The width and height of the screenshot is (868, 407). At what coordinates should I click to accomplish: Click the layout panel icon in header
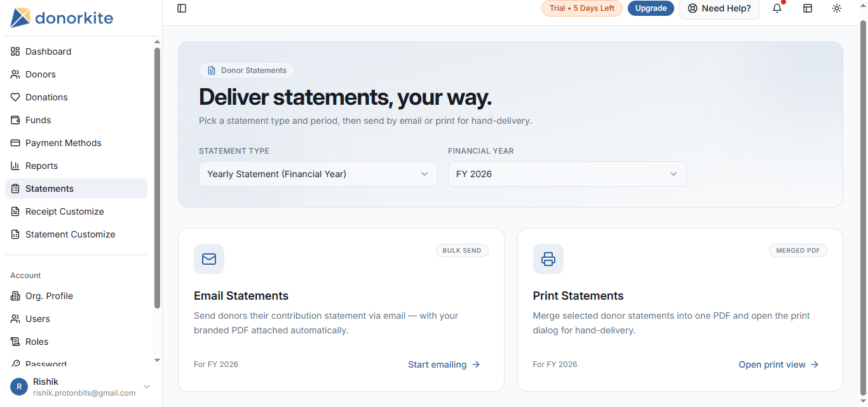coord(808,8)
